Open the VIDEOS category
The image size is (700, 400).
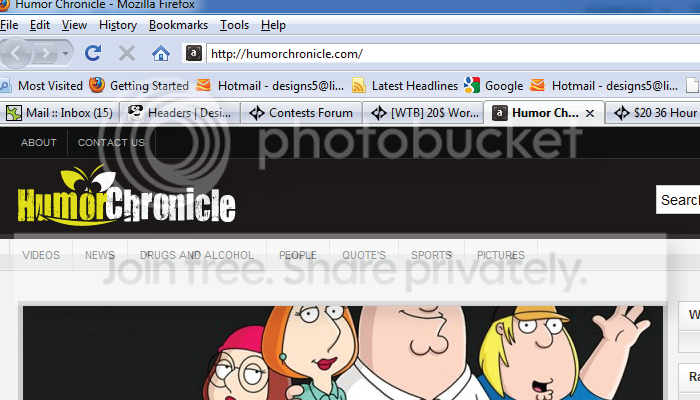pos(41,255)
